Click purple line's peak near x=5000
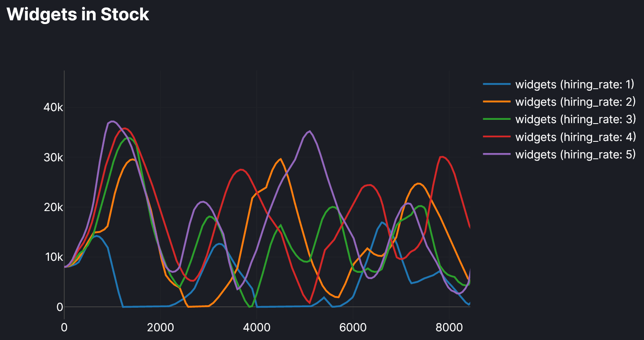The image size is (644, 340). pos(310,131)
